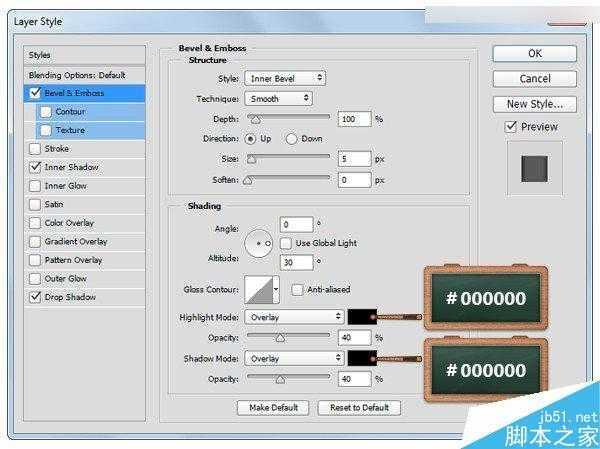Click the Shadow Mode black color swatch

[361, 358]
